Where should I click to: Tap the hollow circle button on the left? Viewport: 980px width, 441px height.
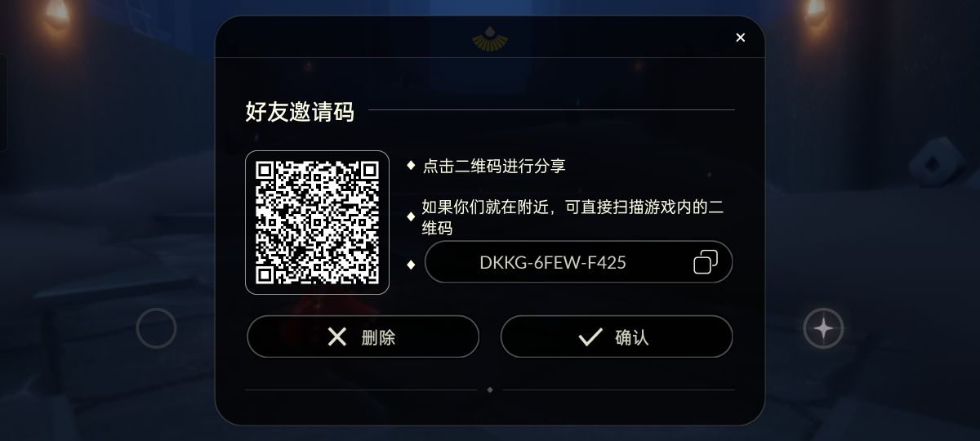(156, 328)
